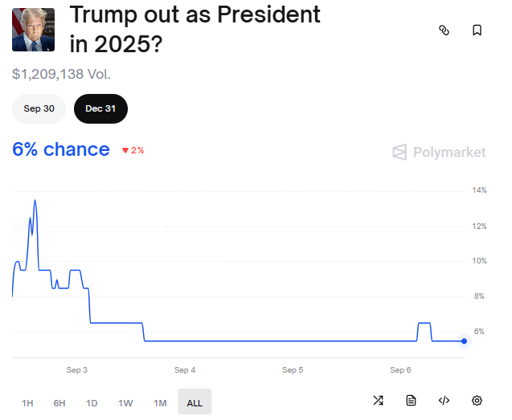Click the shuffle/compare icon below chart

tap(378, 401)
